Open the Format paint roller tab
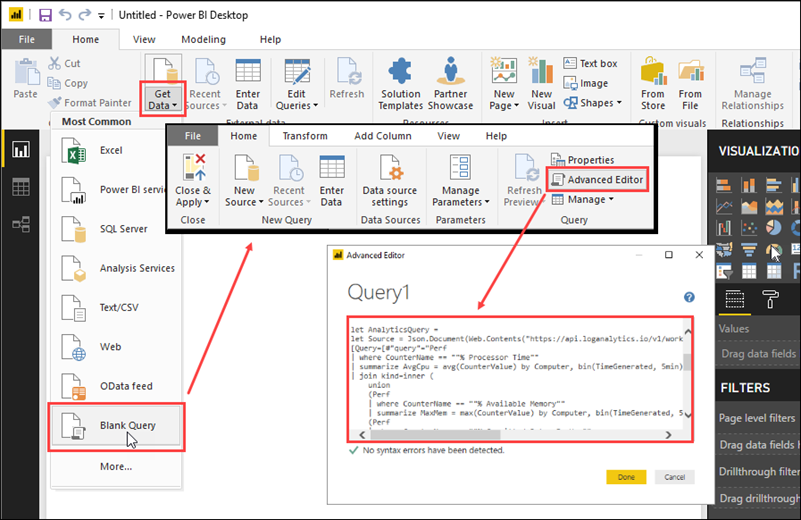The height and width of the screenshot is (520, 801). coord(770,299)
